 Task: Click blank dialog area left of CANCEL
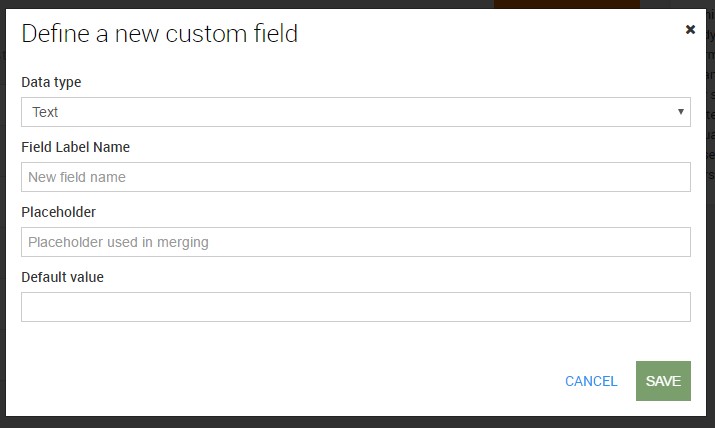point(292,381)
